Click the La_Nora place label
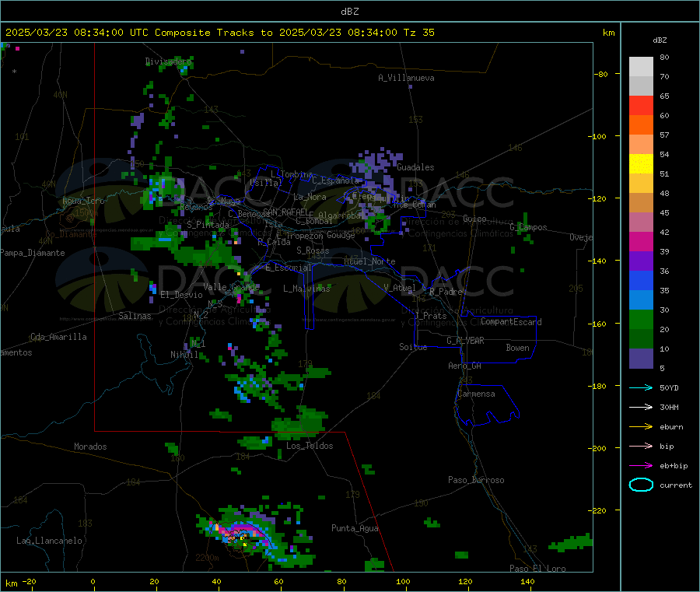Image resolution: width=700 pixels, height=592 pixels. pos(310,197)
